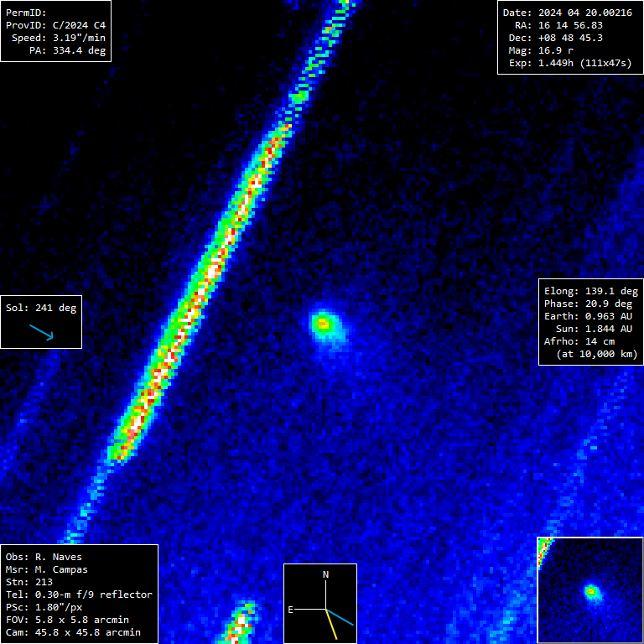Click the 'Exp: 1.449h (111x47s)' text

[570, 63]
